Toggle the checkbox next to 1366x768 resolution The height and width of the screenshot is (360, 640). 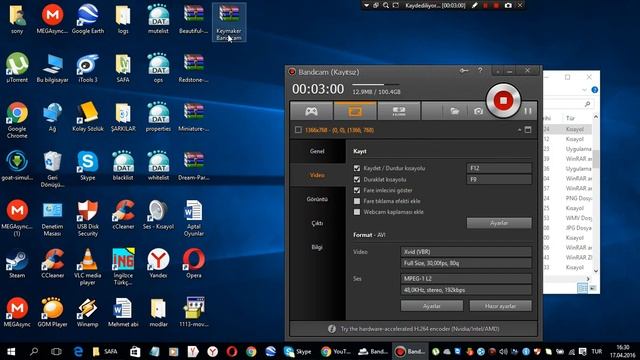tap(298, 130)
